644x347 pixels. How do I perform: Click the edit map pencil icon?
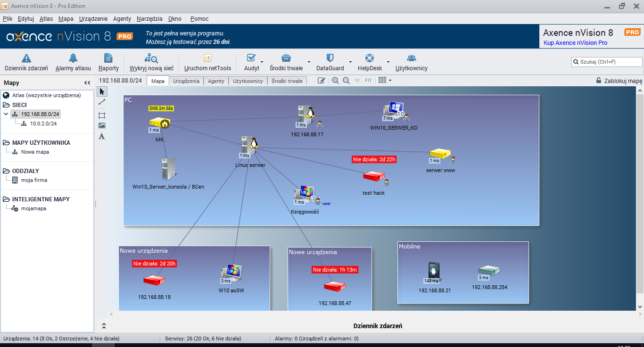click(x=322, y=81)
